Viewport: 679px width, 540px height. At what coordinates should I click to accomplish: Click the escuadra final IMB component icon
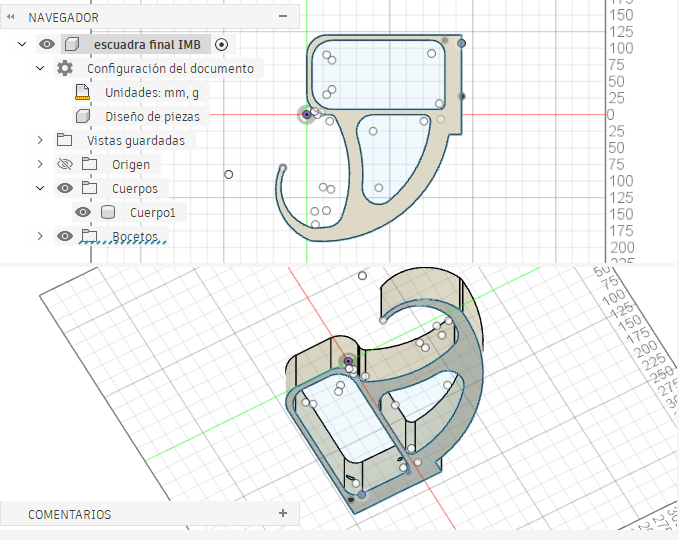71,44
